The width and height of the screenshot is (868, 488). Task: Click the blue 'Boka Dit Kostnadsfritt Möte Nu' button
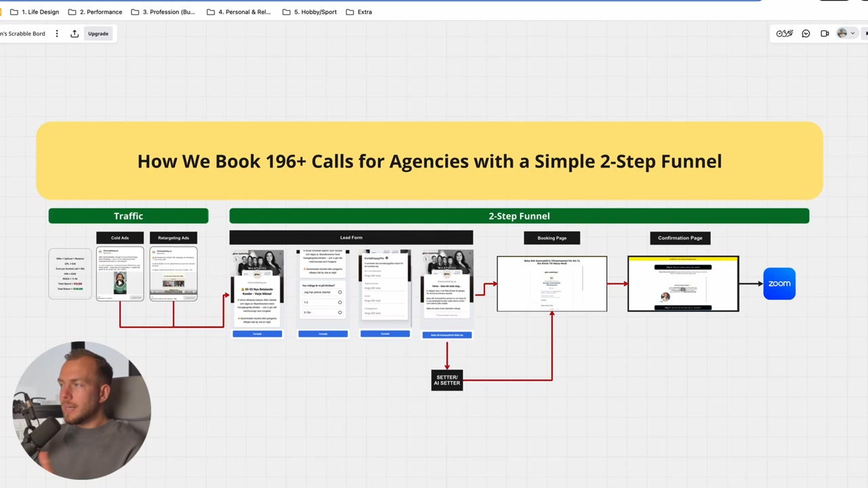pyautogui.click(x=447, y=335)
